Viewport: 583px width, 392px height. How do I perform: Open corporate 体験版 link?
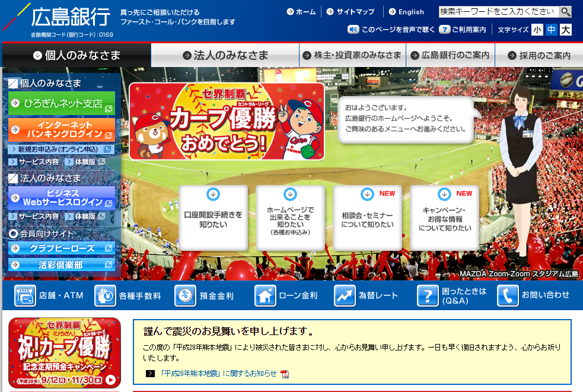[x=85, y=216]
